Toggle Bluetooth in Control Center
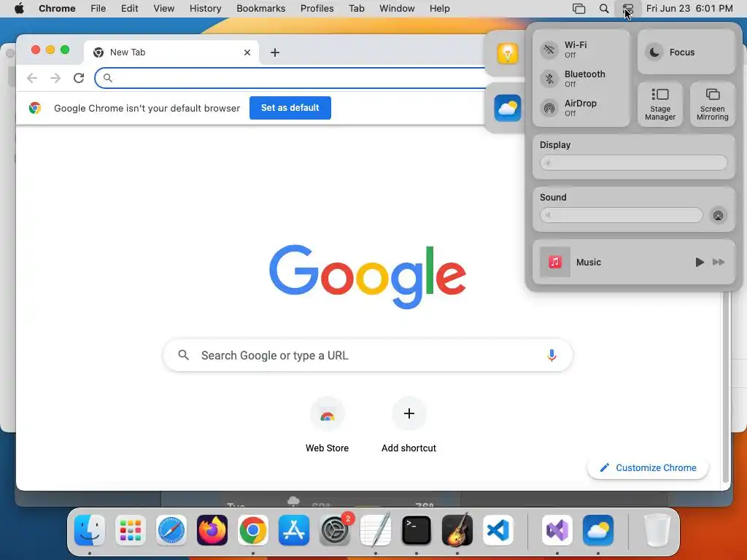This screenshot has height=560, width=747. (x=549, y=79)
